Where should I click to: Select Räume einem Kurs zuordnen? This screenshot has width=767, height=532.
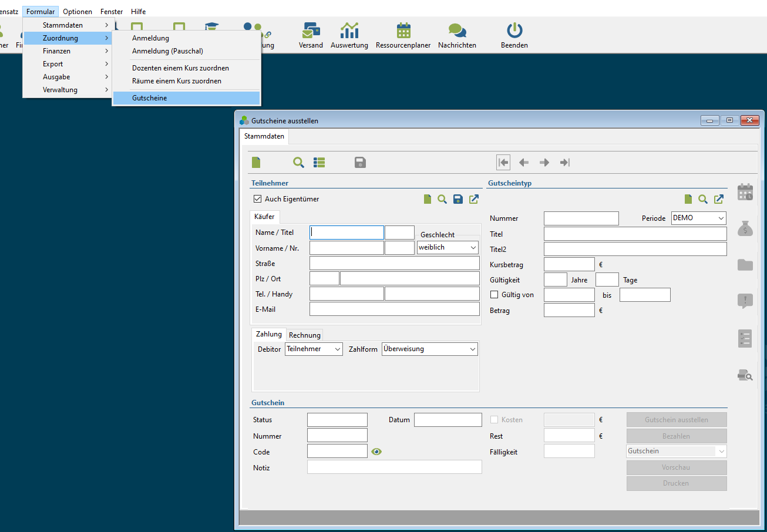tap(186, 81)
